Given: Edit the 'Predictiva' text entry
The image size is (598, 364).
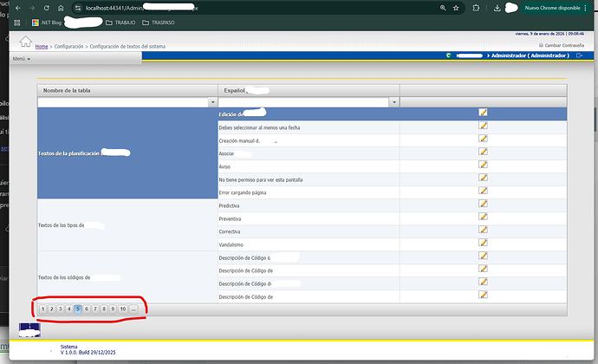Looking at the screenshot, I should tap(484, 205).
